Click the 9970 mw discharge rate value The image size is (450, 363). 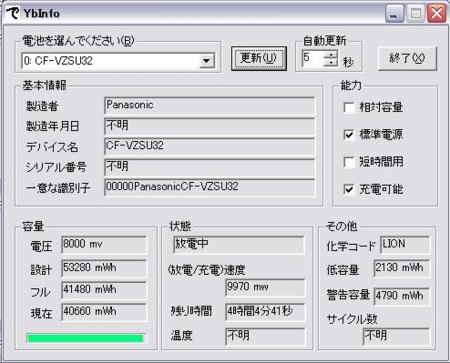(x=265, y=288)
